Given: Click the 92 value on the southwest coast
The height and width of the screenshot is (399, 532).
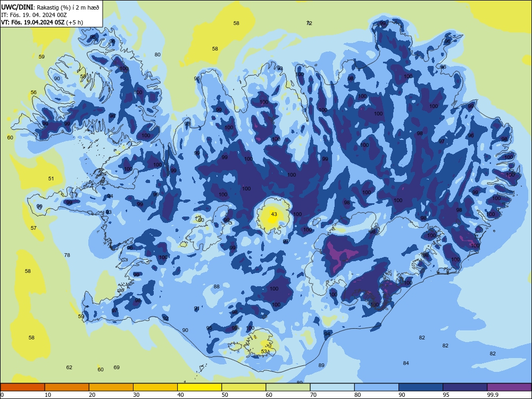Looking at the screenshot, I should click(x=165, y=319).
